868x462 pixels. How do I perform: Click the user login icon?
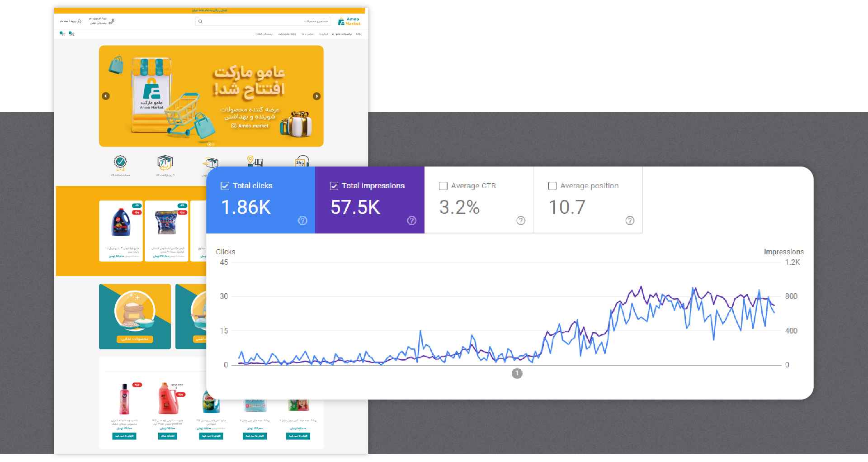[x=80, y=21]
